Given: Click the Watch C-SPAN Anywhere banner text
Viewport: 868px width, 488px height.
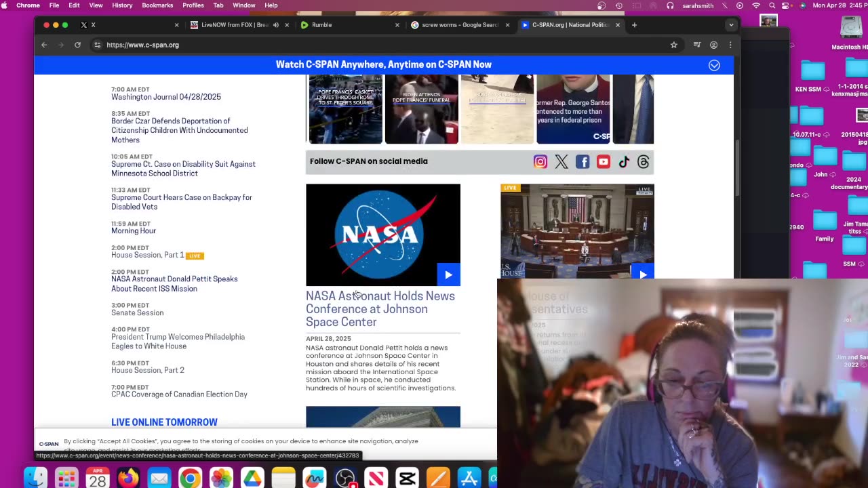Looking at the screenshot, I should [x=384, y=64].
